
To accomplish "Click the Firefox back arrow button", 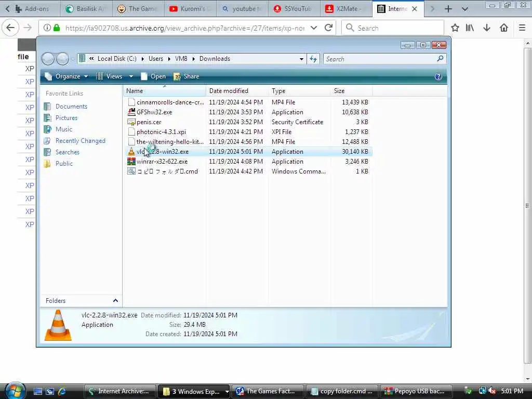I will point(10,28).
